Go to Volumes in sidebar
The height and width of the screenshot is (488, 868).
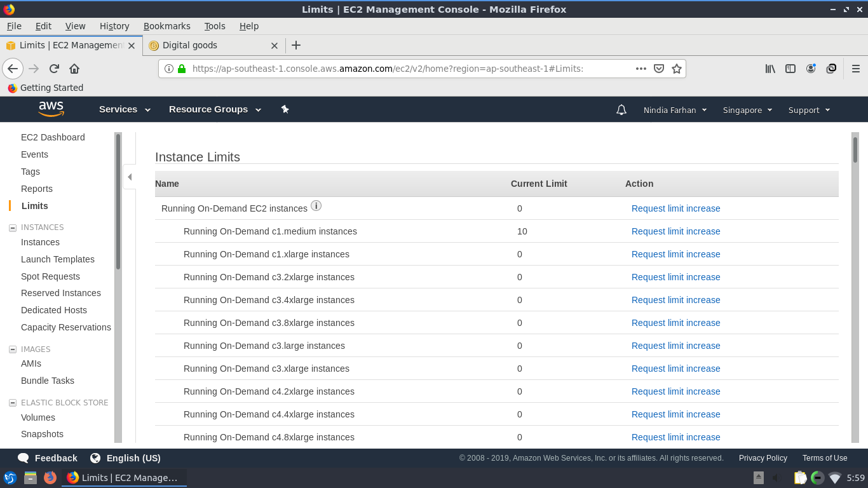point(38,417)
